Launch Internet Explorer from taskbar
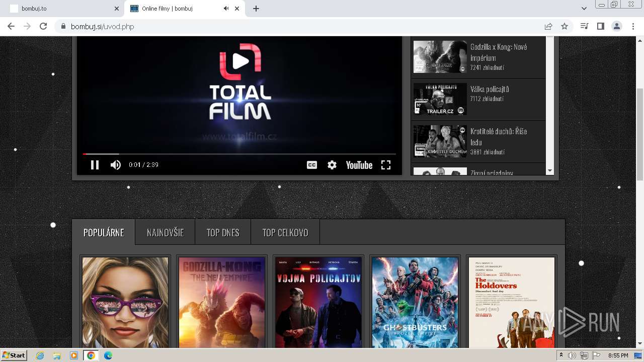 [x=40, y=355]
